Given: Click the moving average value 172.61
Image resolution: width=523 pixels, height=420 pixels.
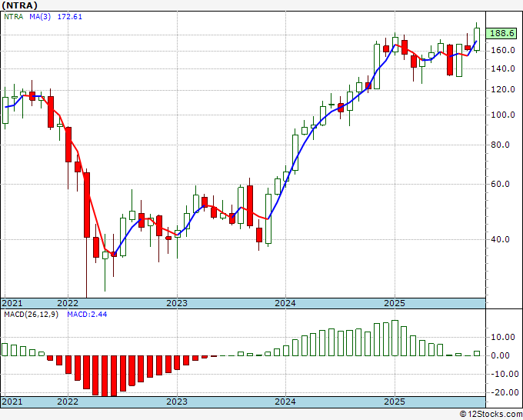Looking at the screenshot, I should tap(70, 17).
